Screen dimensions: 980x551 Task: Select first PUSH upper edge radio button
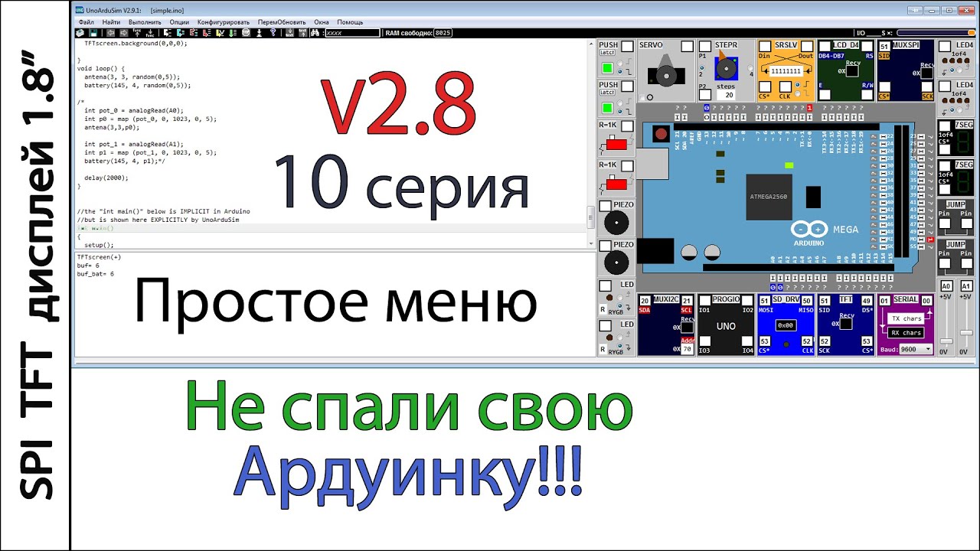coord(619,63)
